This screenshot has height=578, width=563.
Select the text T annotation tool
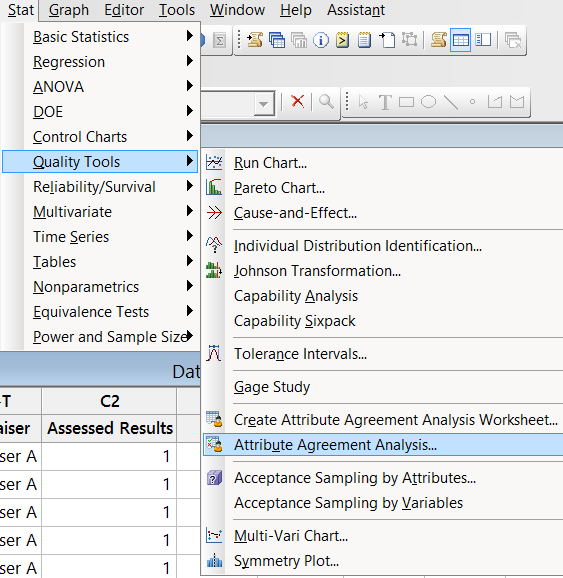tap(385, 102)
